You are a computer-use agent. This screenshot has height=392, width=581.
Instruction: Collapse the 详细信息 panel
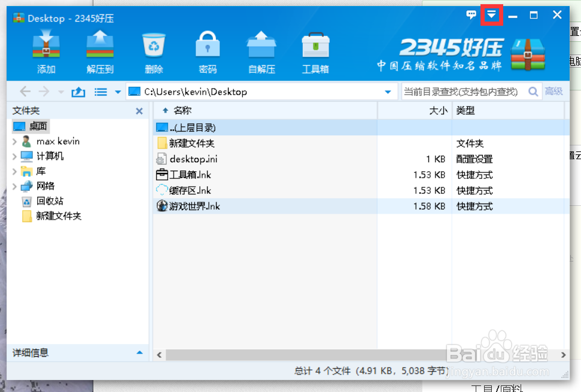tap(139, 353)
